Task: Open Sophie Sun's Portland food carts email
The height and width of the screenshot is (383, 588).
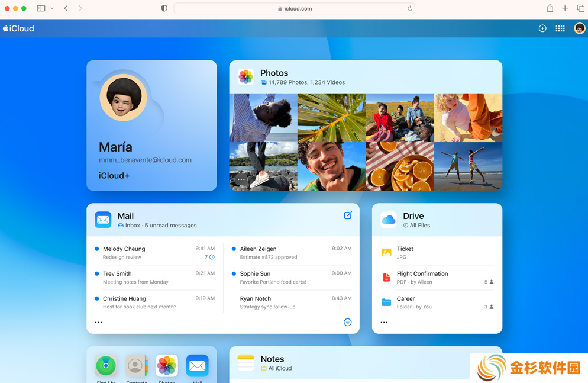Action: pyautogui.click(x=292, y=278)
